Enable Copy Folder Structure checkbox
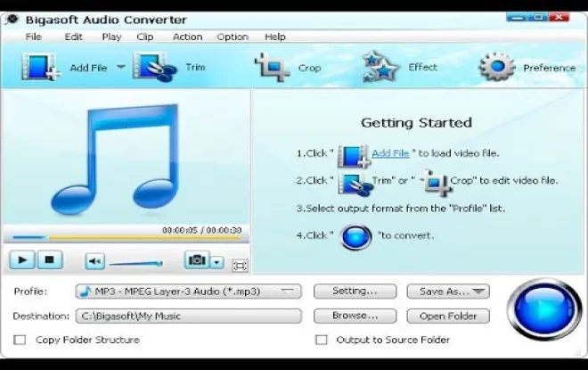The width and height of the screenshot is (588, 370). pyautogui.click(x=20, y=340)
